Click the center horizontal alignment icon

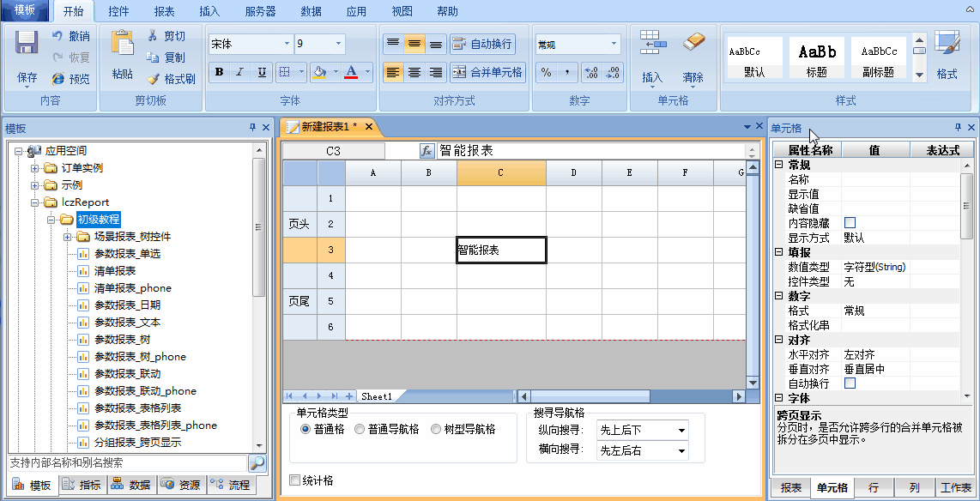coord(414,72)
